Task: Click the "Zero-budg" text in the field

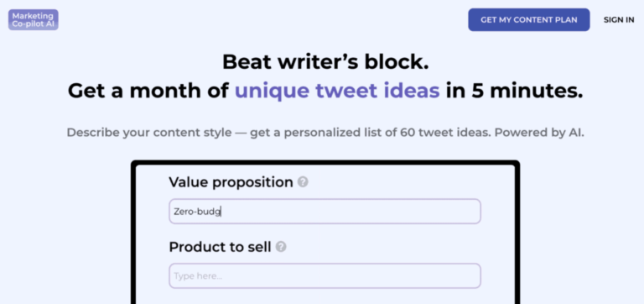Action: click(x=198, y=212)
